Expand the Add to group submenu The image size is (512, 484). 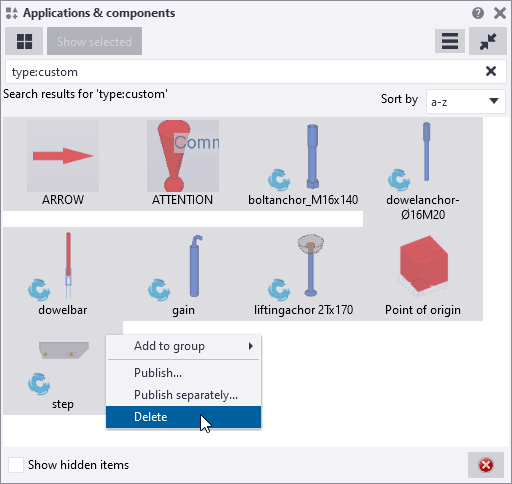[x=183, y=346]
